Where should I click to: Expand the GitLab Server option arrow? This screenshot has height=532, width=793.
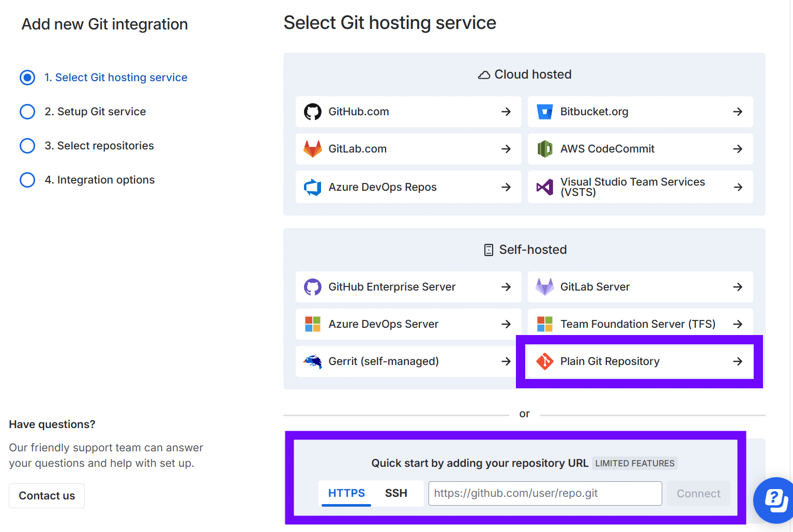(738, 287)
